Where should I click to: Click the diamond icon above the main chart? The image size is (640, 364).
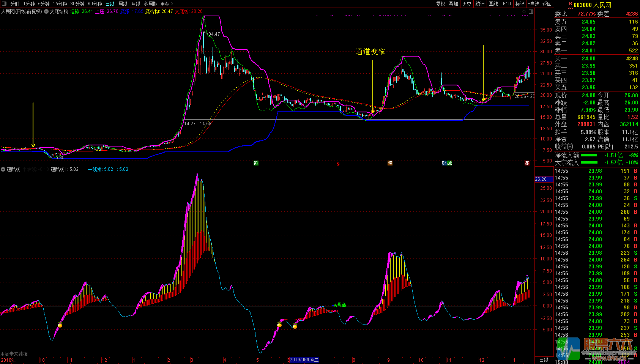point(524,12)
